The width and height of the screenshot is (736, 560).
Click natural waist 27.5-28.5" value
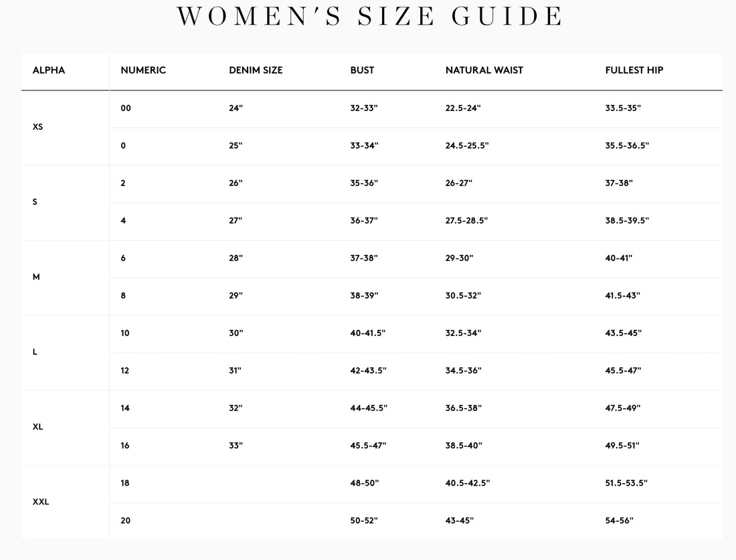(466, 221)
